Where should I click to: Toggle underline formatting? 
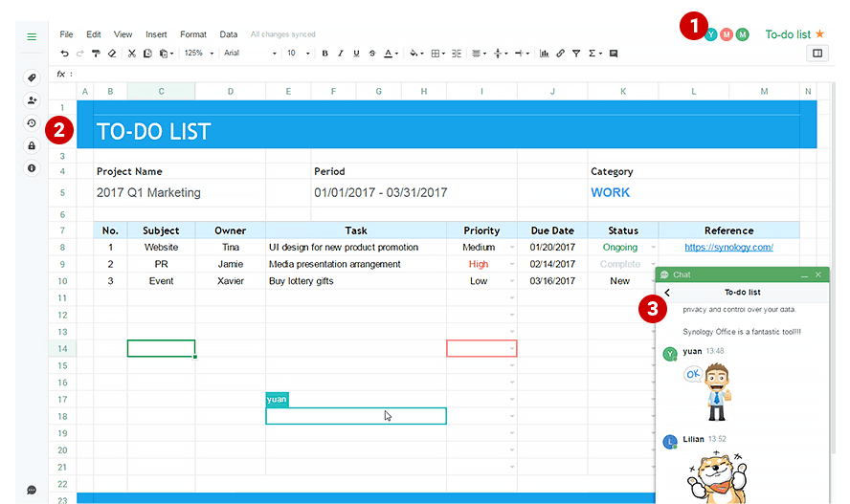[x=356, y=53]
